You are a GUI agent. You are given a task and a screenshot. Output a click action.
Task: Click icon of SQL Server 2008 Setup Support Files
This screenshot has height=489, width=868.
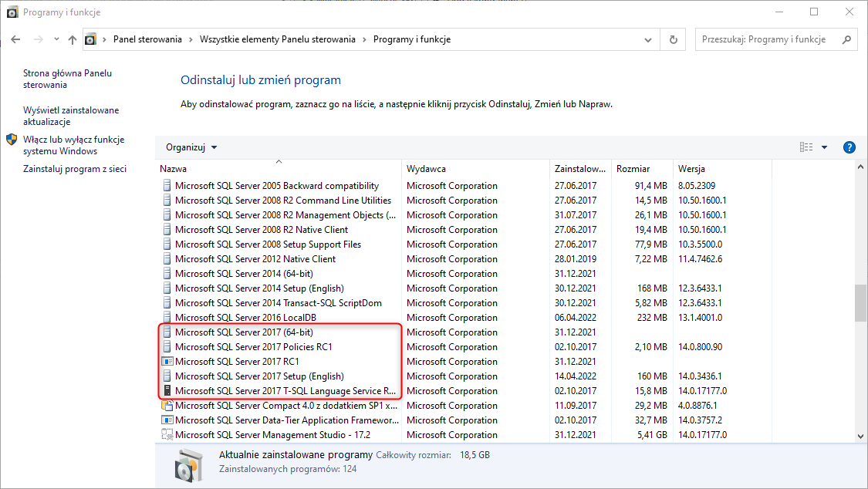click(167, 244)
